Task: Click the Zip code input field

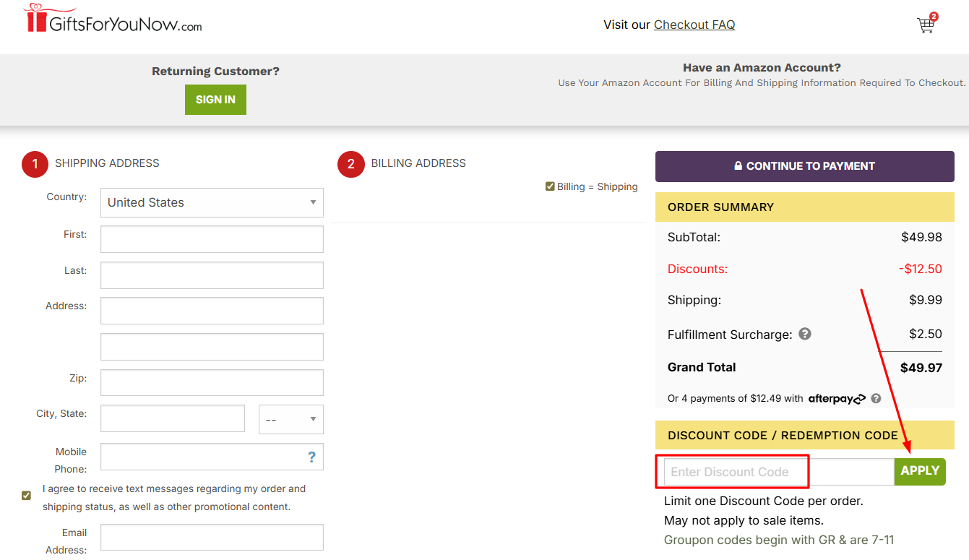Action: 212,382
